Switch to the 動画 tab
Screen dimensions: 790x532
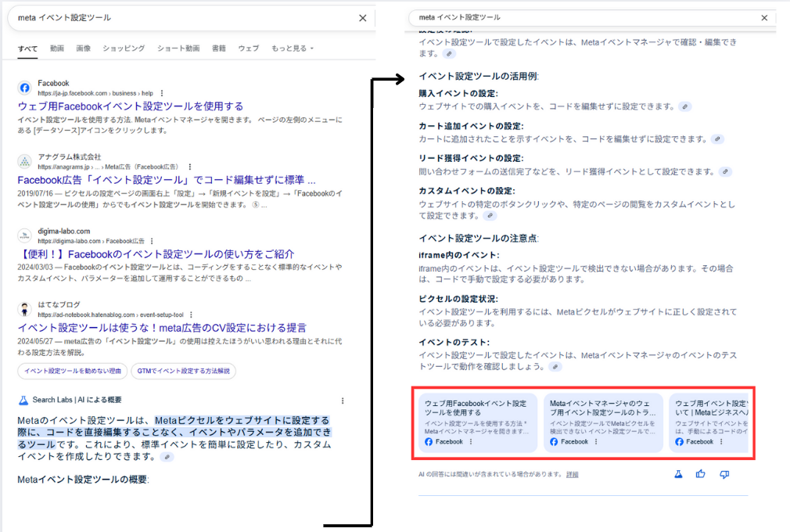click(x=57, y=49)
